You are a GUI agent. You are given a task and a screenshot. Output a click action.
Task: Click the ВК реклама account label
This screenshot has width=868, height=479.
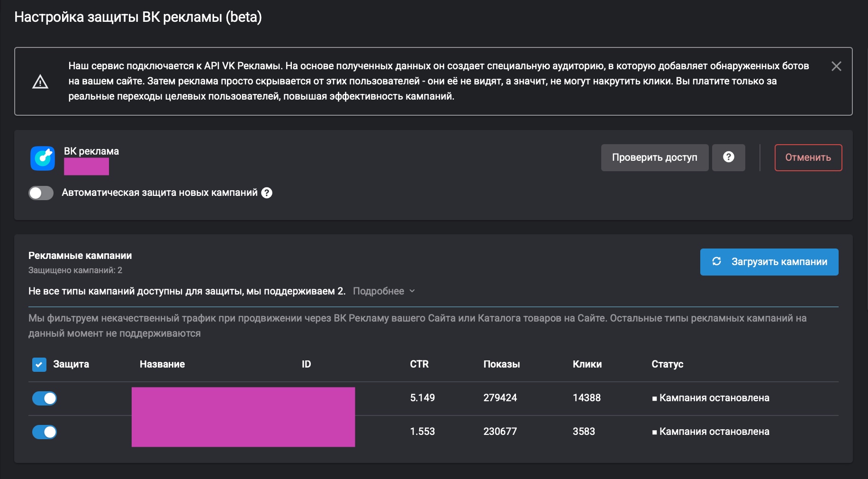tap(91, 151)
